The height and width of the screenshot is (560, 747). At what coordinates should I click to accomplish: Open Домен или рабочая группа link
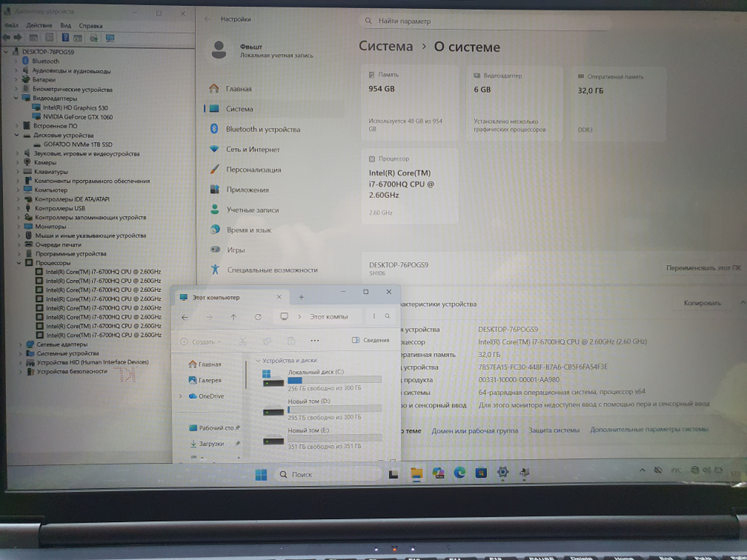(474, 431)
